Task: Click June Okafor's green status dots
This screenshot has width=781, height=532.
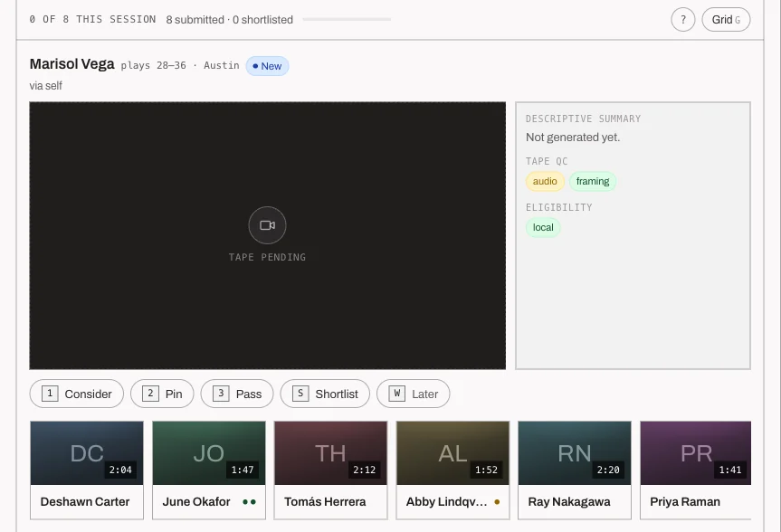Action: click(x=249, y=501)
